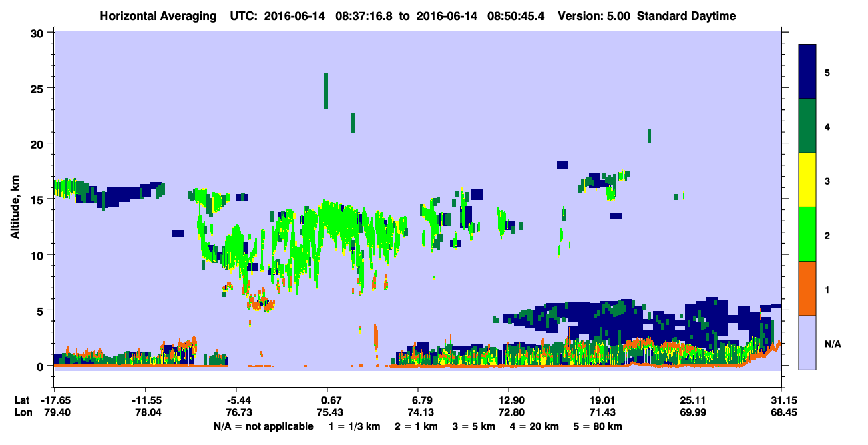This screenshot has width=868, height=445.
Task: Click the latitude value -11.55
Action: pyautogui.click(x=146, y=400)
